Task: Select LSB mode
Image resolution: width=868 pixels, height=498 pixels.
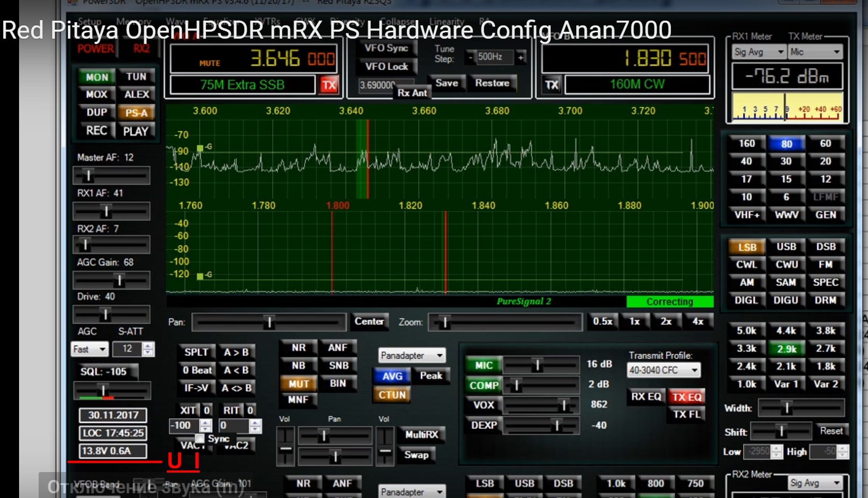Action: point(747,247)
